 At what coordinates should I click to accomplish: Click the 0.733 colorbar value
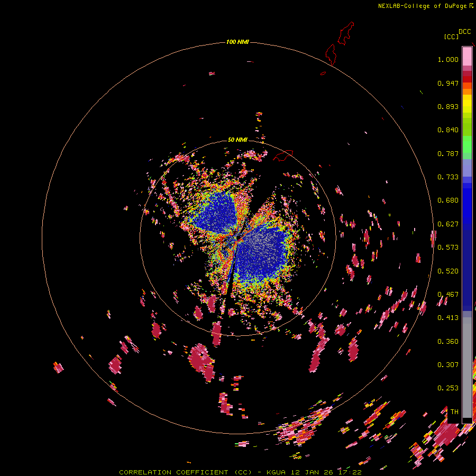coord(448,177)
